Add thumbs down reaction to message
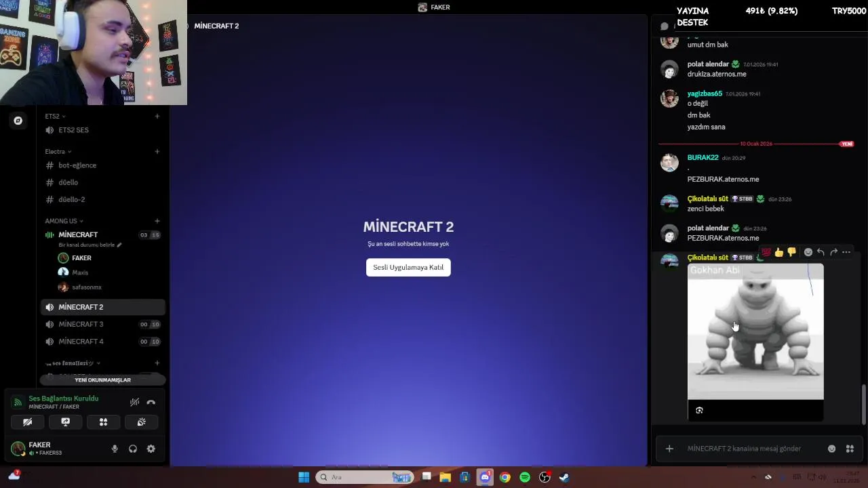 791,252
